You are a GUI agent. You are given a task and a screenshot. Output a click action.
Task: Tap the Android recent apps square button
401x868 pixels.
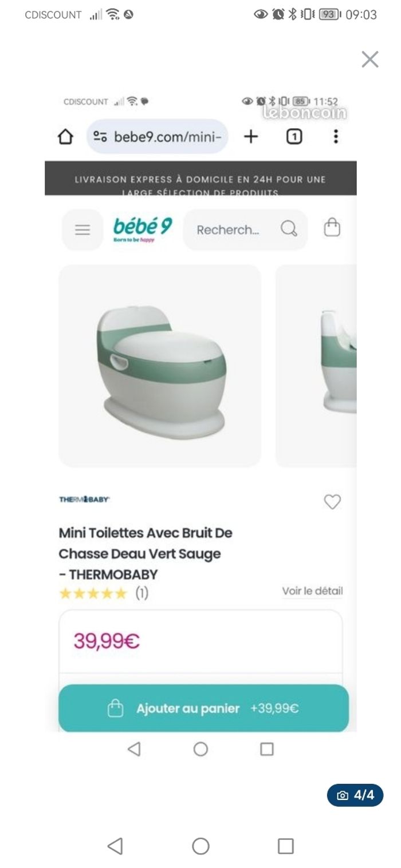pyautogui.click(x=285, y=846)
